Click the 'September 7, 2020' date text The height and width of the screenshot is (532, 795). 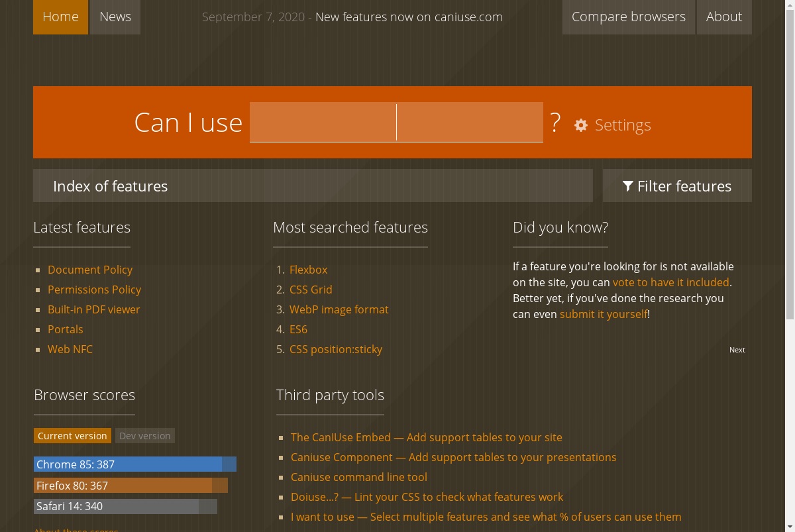pyautogui.click(x=253, y=17)
